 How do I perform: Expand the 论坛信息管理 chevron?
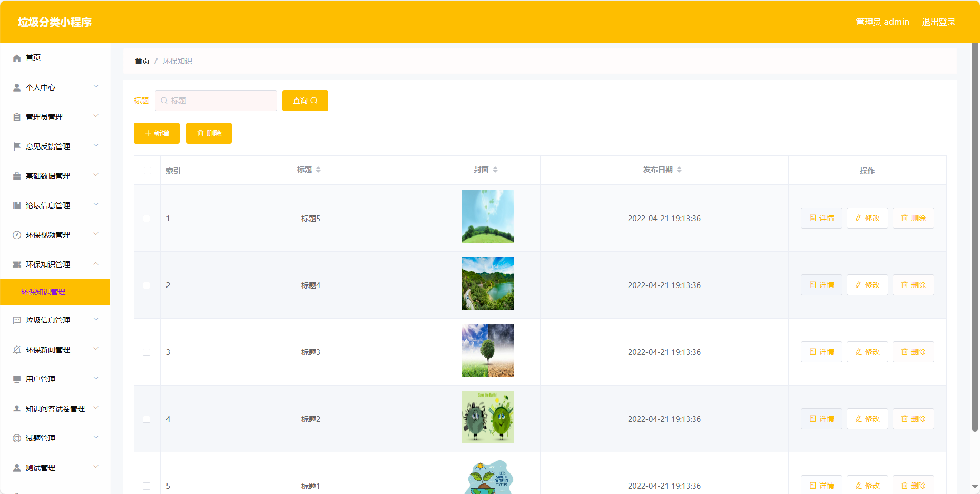(x=96, y=204)
